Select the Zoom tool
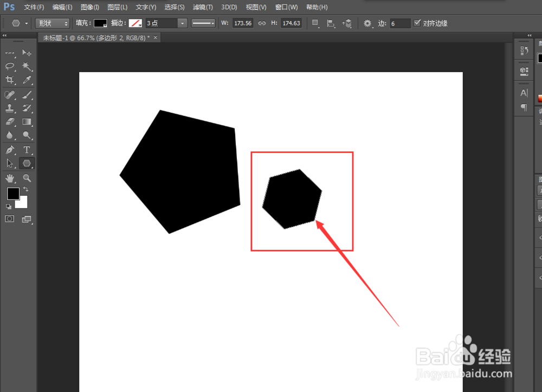Image resolution: width=542 pixels, height=392 pixels. point(27,178)
